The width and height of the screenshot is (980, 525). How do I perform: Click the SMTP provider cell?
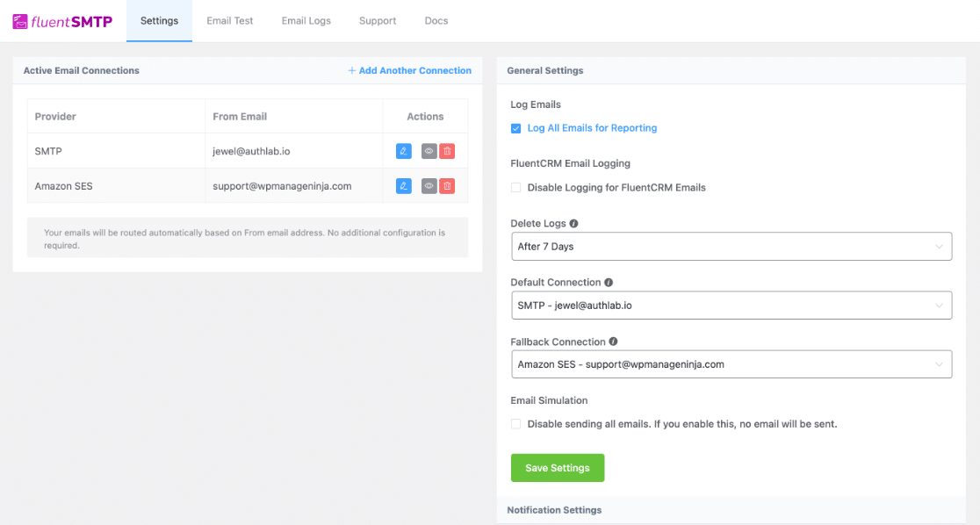[x=116, y=151]
